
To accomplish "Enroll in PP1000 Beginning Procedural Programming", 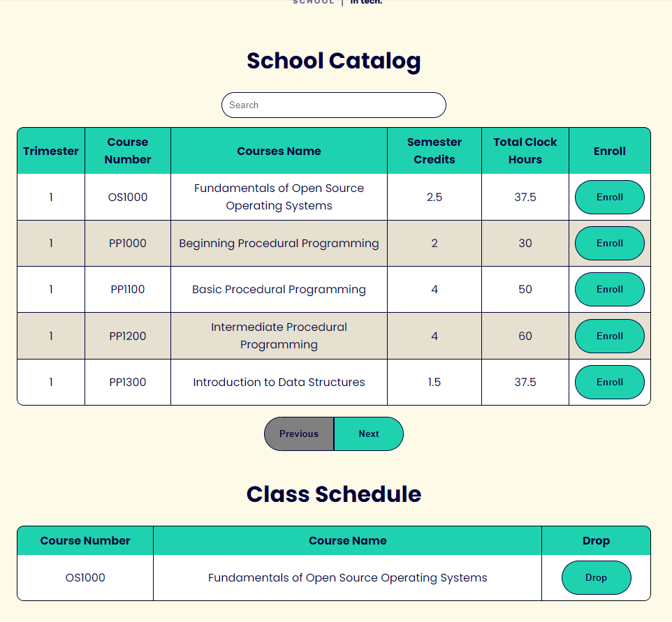I will point(609,244).
